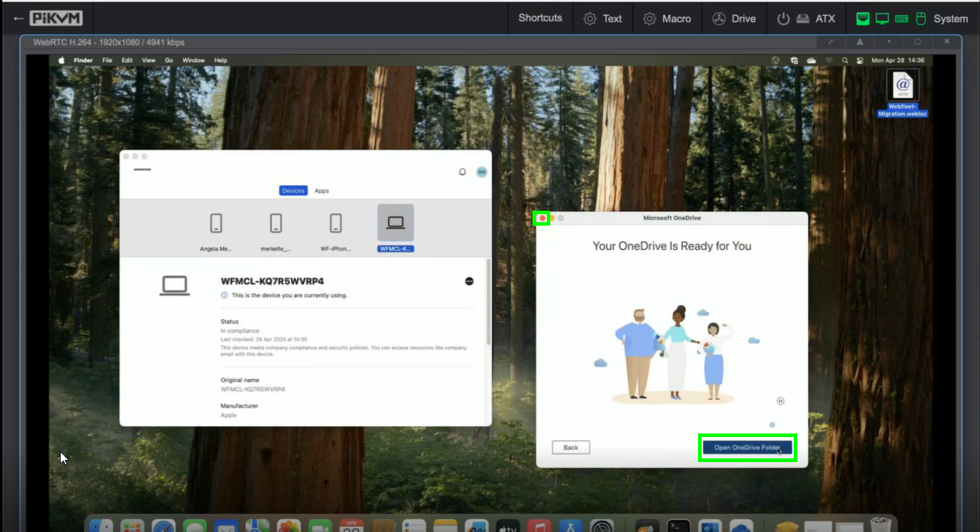Image resolution: width=980 pixels, height=532 pixels.
Task: Open the Wi-Fi menu bar icon
Action: pos(829,61)
